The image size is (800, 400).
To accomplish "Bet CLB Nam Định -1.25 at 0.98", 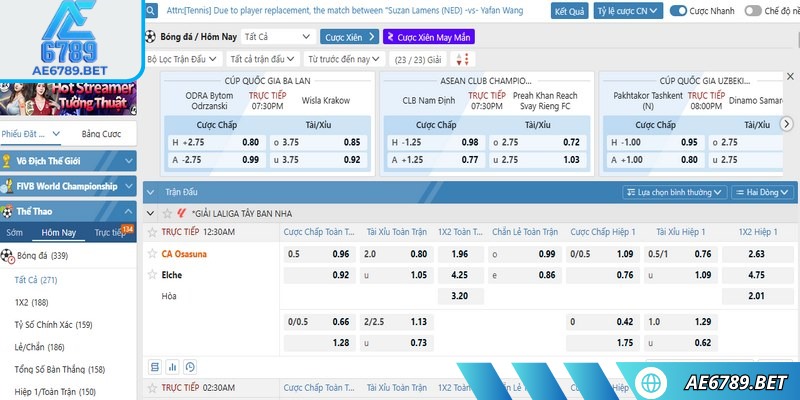I will (x=436, y=142).
